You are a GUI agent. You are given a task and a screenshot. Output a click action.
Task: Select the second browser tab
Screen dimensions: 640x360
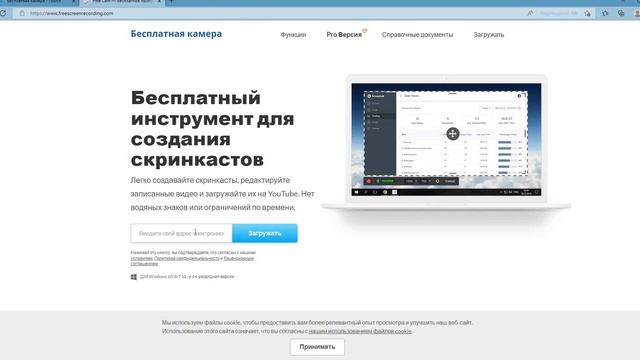(x=121, y=2)
